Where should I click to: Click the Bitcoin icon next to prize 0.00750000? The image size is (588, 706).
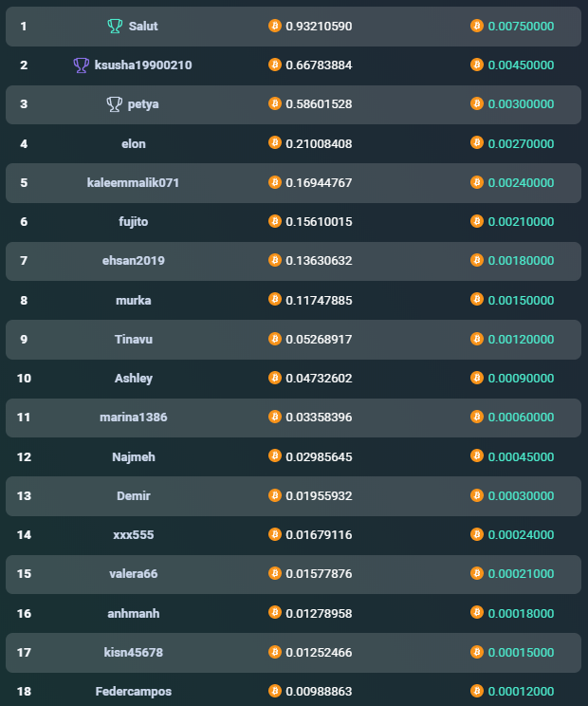coord(477,26)
